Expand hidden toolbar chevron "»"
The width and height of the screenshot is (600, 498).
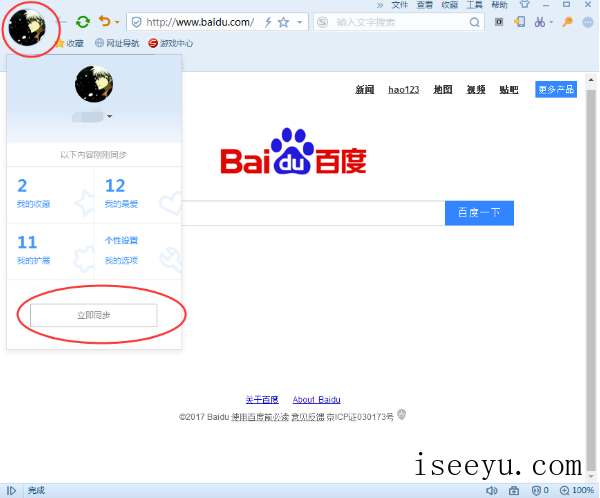pyautogui.click(x=380, y=5)
